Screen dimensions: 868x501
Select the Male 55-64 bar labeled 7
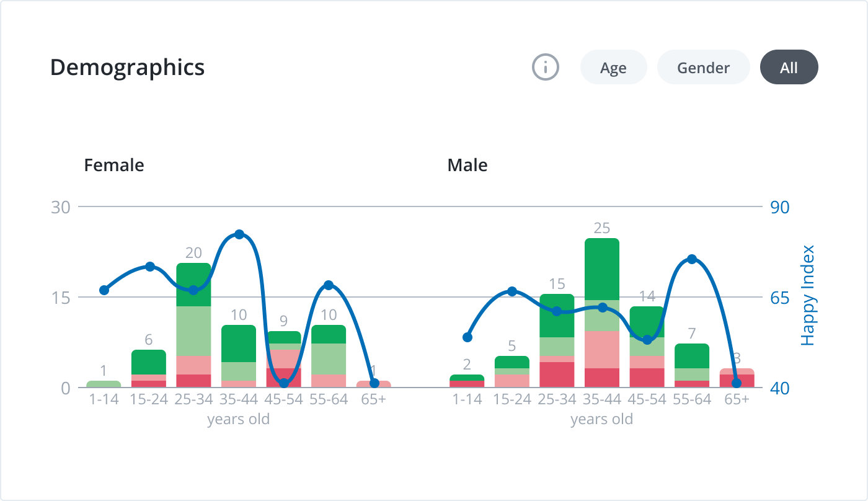pyautogui.click(x=693, y=366)
